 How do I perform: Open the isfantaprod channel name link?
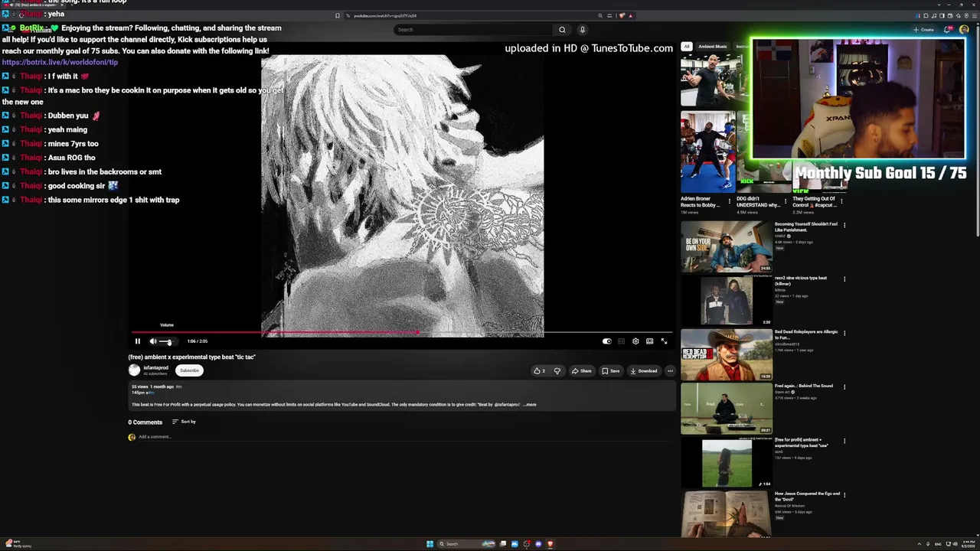click(155, 368)
